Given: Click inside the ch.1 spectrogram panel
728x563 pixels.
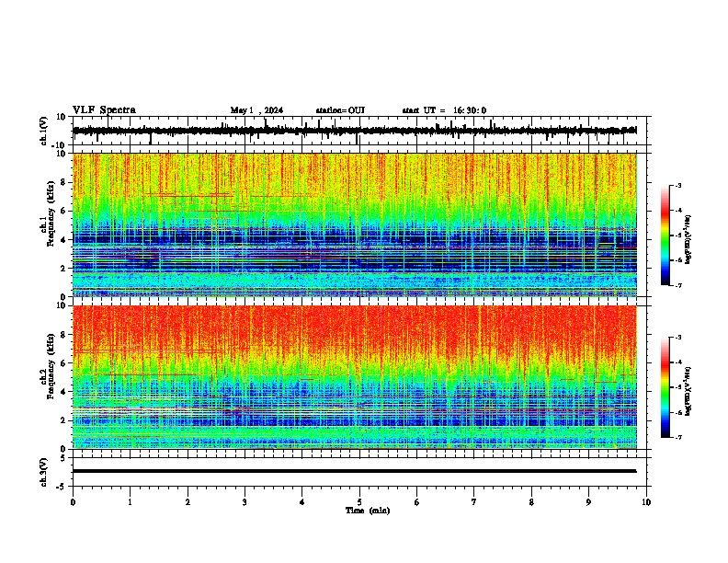Looking at the screenshot, I should pyautogui.click(x=354, y=224).
